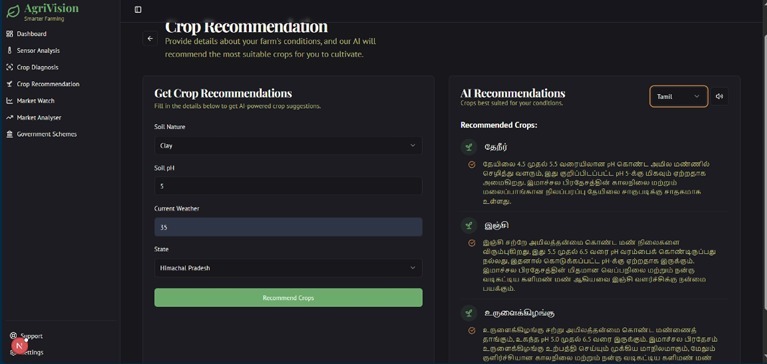767x364 pixels.
Task: Click the 'State' field label
Action: (x=161, y=249)
